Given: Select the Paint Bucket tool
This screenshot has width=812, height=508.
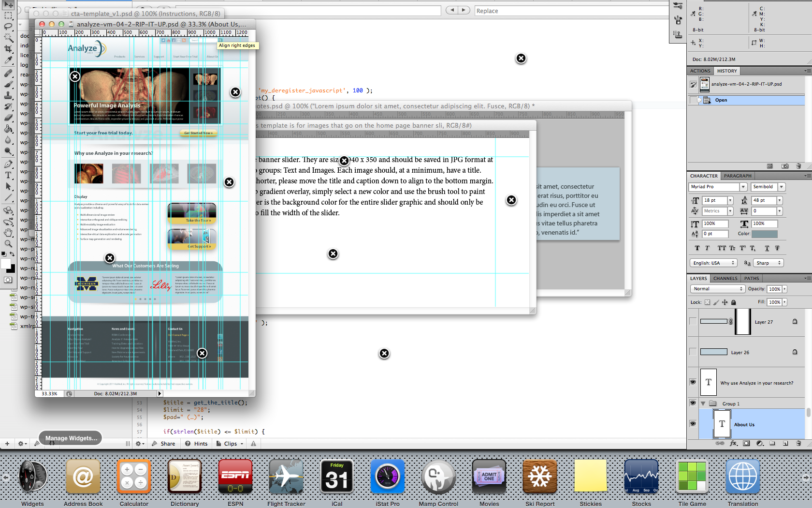Looking at the screenshot, I should point(8,129).
